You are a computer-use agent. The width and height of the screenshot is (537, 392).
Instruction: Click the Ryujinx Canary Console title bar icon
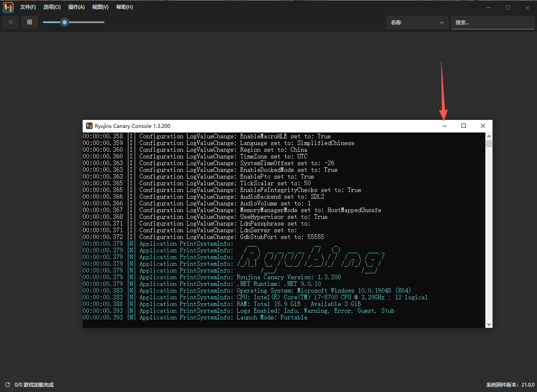pos(89,126)
